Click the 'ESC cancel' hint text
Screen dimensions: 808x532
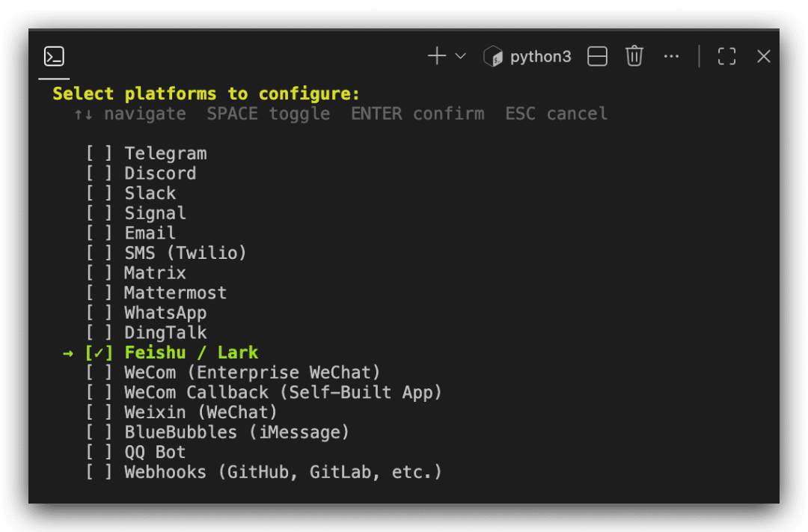(x=557, y=114)
